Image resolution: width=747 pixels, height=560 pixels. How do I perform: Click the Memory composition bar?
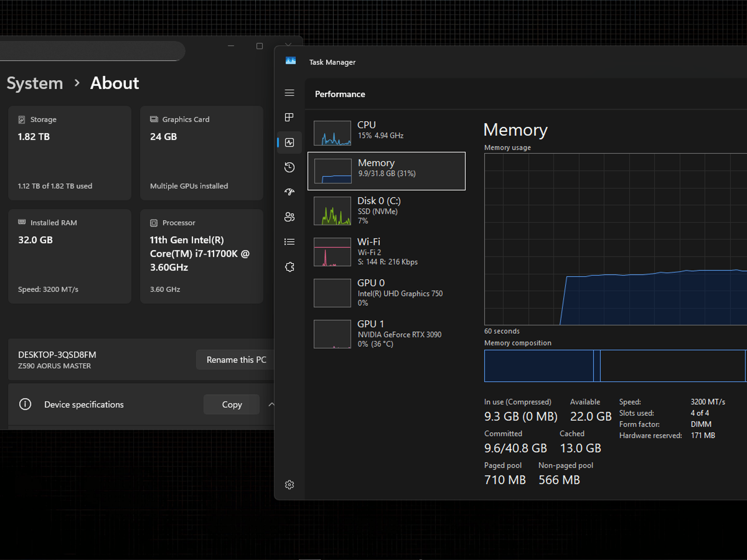point(615,366)
